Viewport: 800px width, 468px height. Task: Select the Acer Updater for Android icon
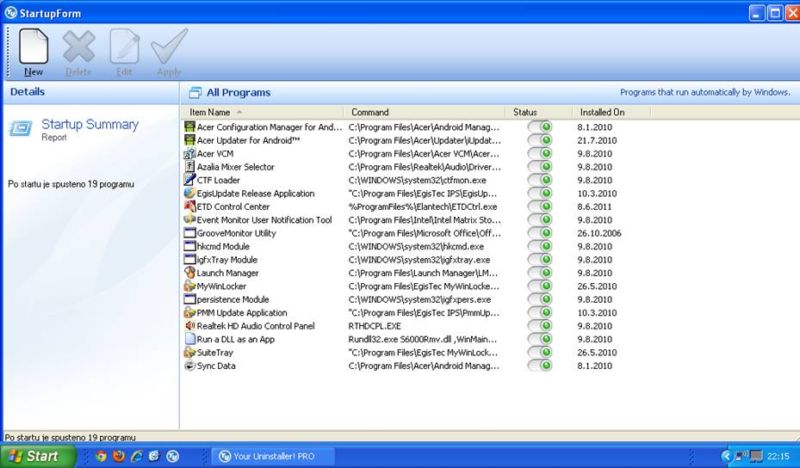point(190,140)
